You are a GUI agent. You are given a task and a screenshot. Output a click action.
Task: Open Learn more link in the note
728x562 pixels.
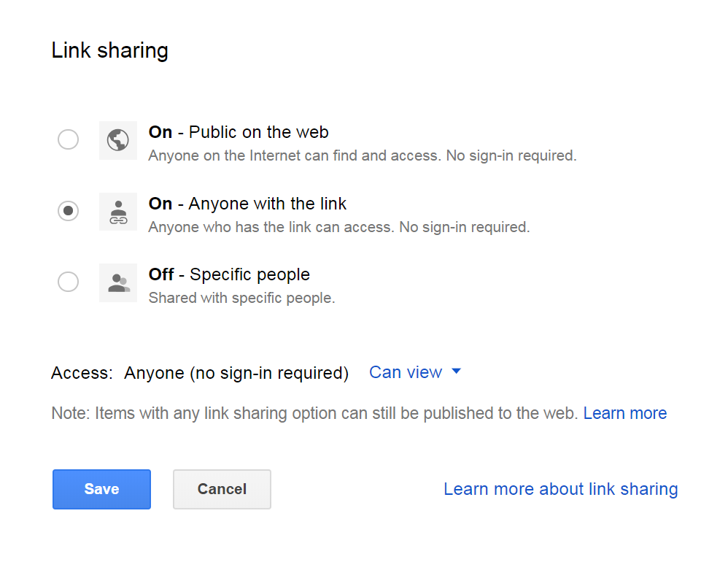(625, 413)
